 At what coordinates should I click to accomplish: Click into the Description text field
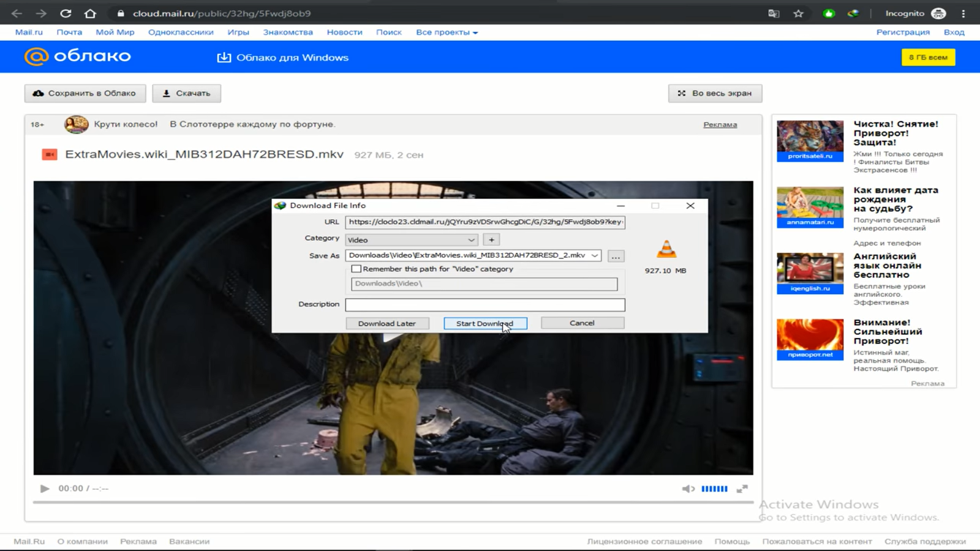(x=484, y=304)
